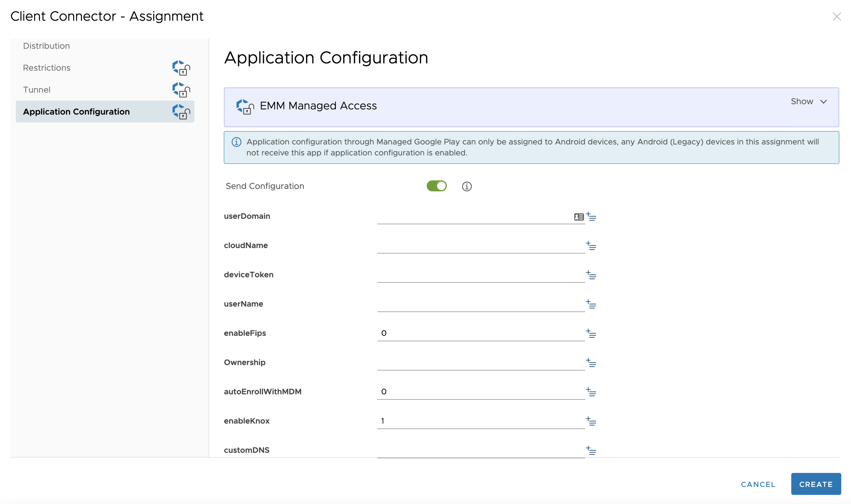Viewport: 851px width, 504px height.
Task: Click the add value icon for customDNS
Action: (x=591, y=451)
